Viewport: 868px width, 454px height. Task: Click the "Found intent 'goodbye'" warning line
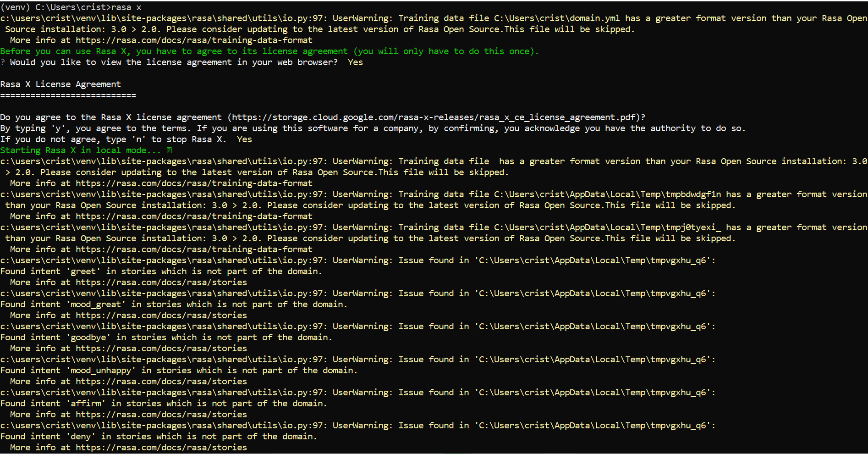pyautogui.click(x=166, y=338)
